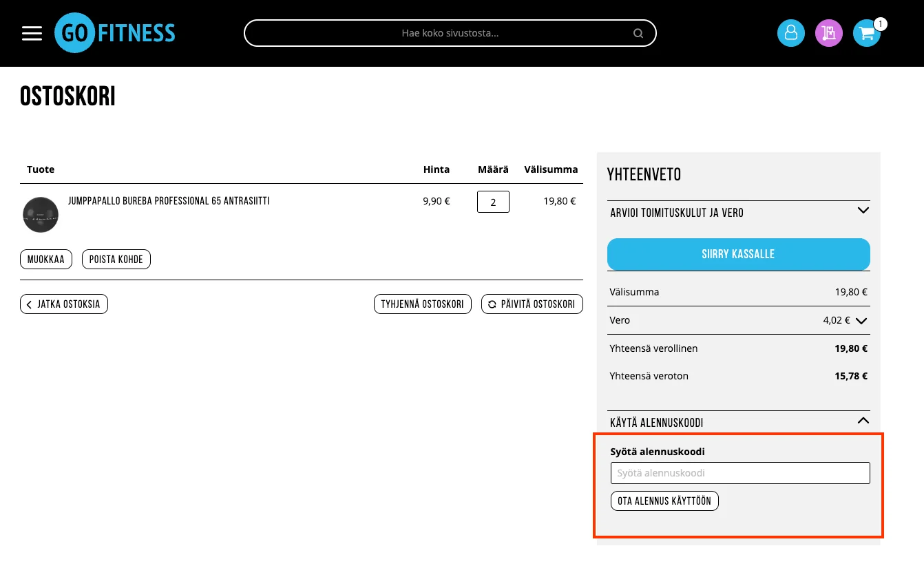Click Tyhjennä ostoskori button
This screenshot has height=577, width=924.
423,304
